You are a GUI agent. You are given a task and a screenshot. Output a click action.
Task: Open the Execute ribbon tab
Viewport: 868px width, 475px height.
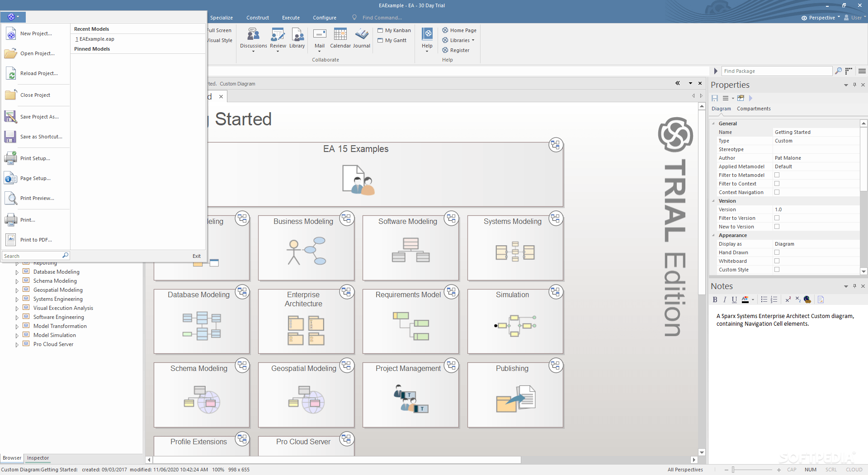291,18
